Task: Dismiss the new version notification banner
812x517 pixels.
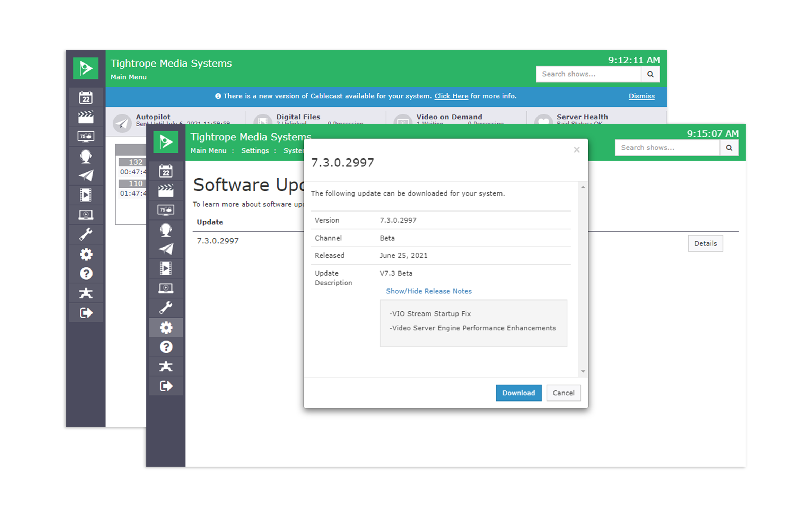Action: pos(641,96)
